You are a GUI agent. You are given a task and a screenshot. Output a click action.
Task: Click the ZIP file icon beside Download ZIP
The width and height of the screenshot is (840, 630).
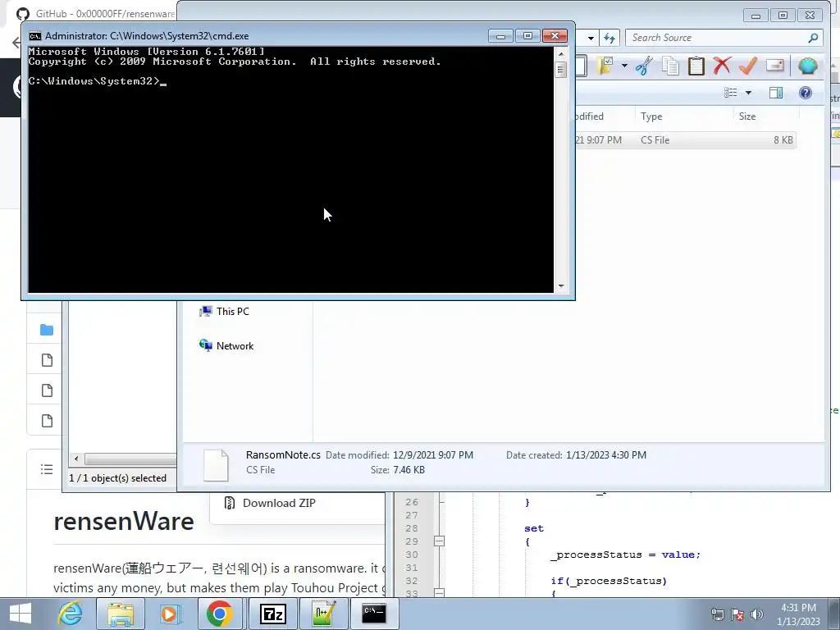coord(230,503)
